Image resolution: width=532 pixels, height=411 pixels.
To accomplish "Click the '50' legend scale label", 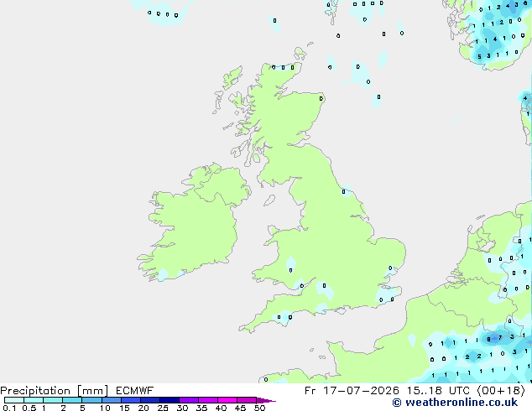I will point(259,408).
